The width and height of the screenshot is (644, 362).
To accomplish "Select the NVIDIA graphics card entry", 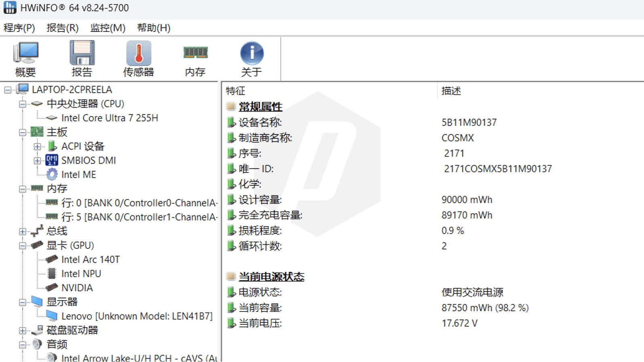I will point(77,288).
